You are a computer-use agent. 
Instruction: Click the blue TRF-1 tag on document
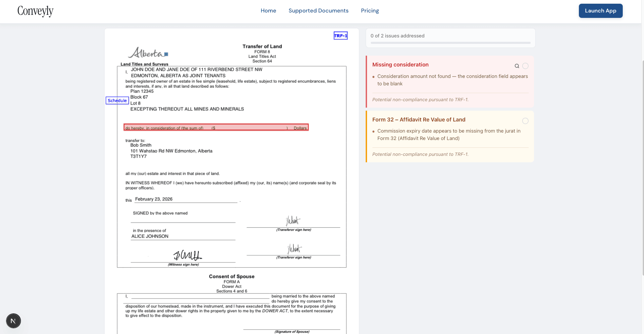click(340, 36)
